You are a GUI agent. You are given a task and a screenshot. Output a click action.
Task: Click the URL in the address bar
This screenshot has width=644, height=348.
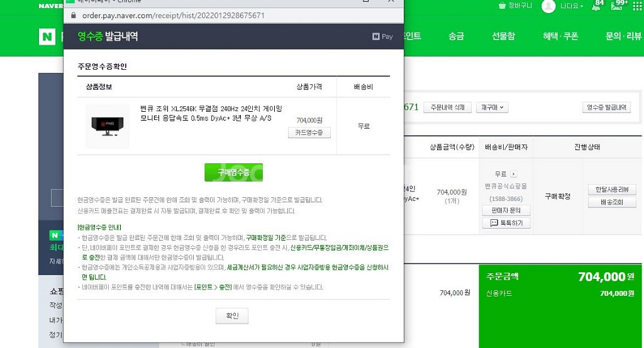click(173, 15)
